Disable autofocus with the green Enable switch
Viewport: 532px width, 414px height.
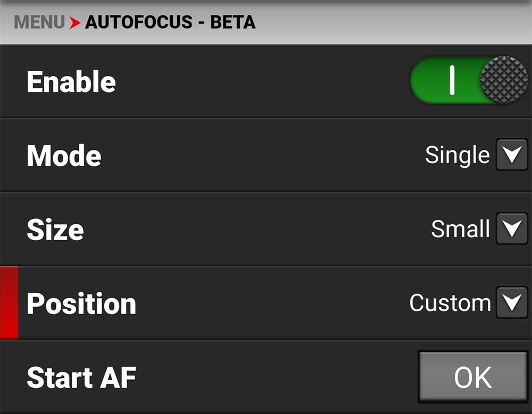(x=468, y=81)
